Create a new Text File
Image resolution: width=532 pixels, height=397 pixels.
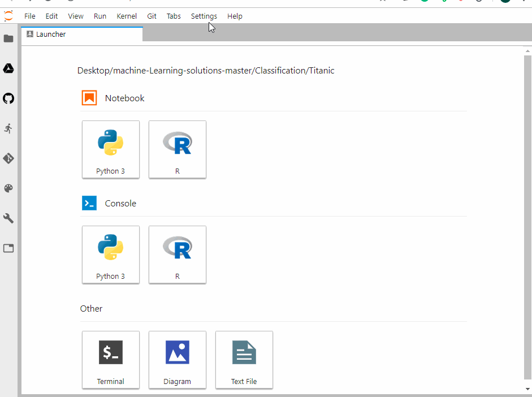(244, 360)
